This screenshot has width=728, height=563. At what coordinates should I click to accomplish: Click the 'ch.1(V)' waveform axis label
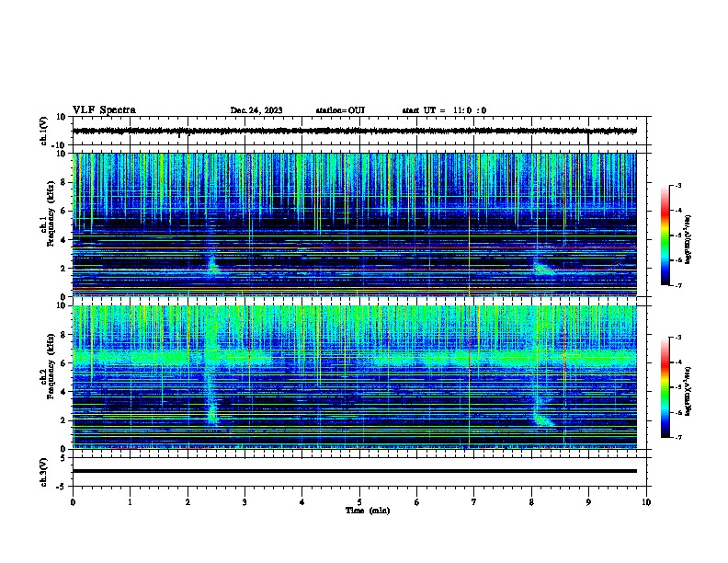pyautogui.click(x=44, y=131)
